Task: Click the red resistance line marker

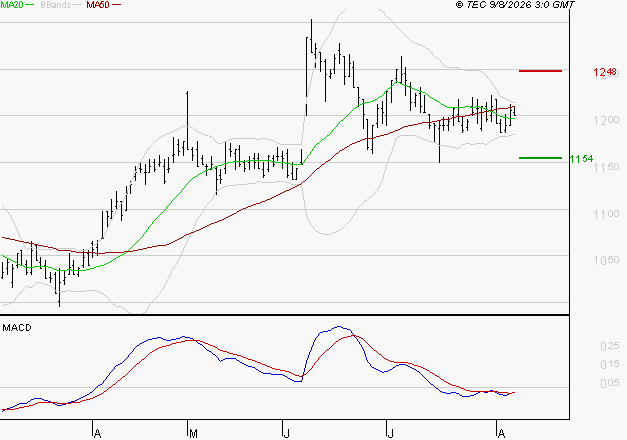Action: (x=540, y=71)
